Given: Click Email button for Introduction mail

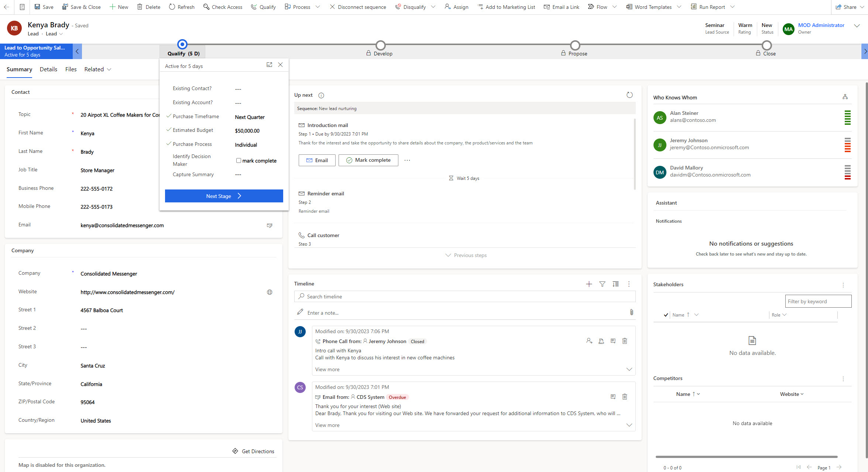Looking at the screenshot, I should pos(317,160).
